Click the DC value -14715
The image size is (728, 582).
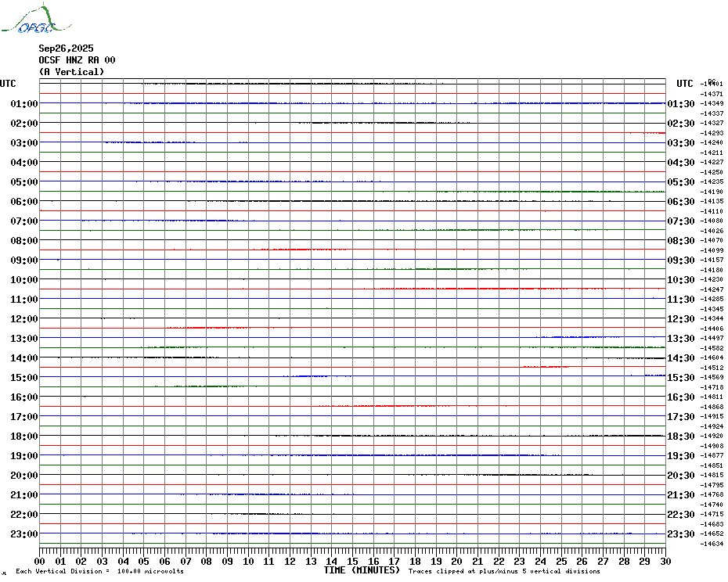click(712, 514)
